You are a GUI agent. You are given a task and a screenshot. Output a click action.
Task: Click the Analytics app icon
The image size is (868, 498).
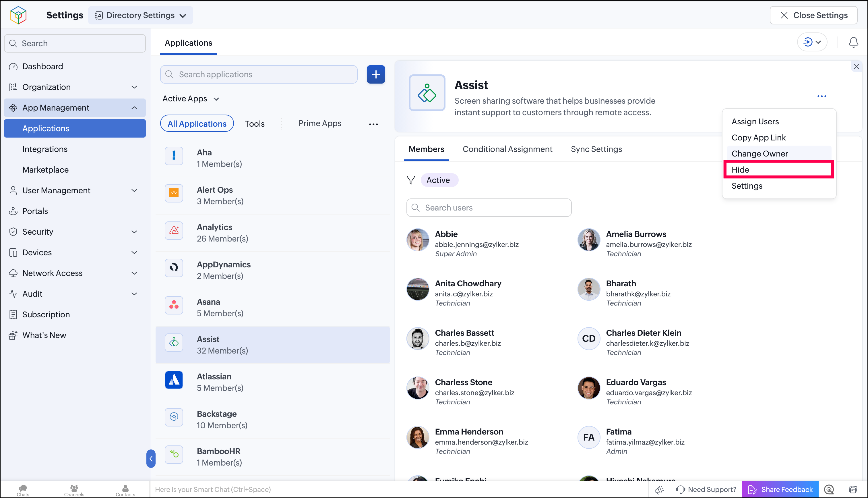coord(174,230)
